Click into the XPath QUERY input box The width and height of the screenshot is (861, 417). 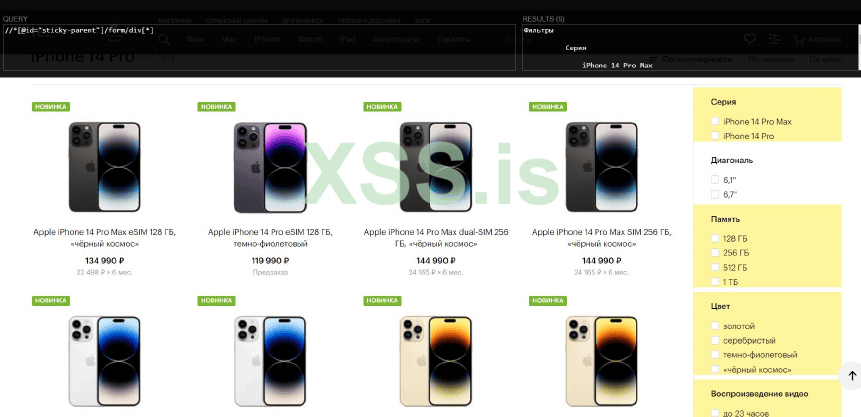coord(259,47)
